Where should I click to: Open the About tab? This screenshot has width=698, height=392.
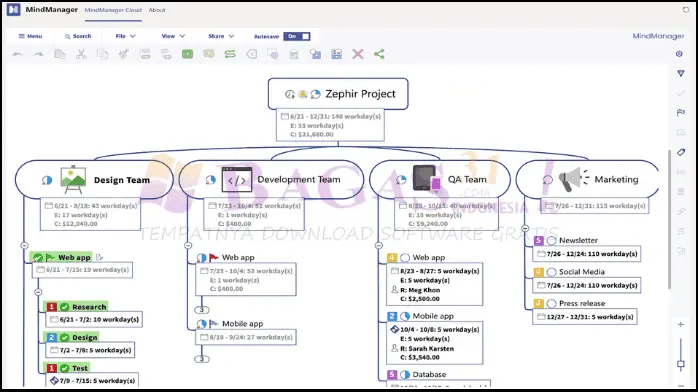157,10
